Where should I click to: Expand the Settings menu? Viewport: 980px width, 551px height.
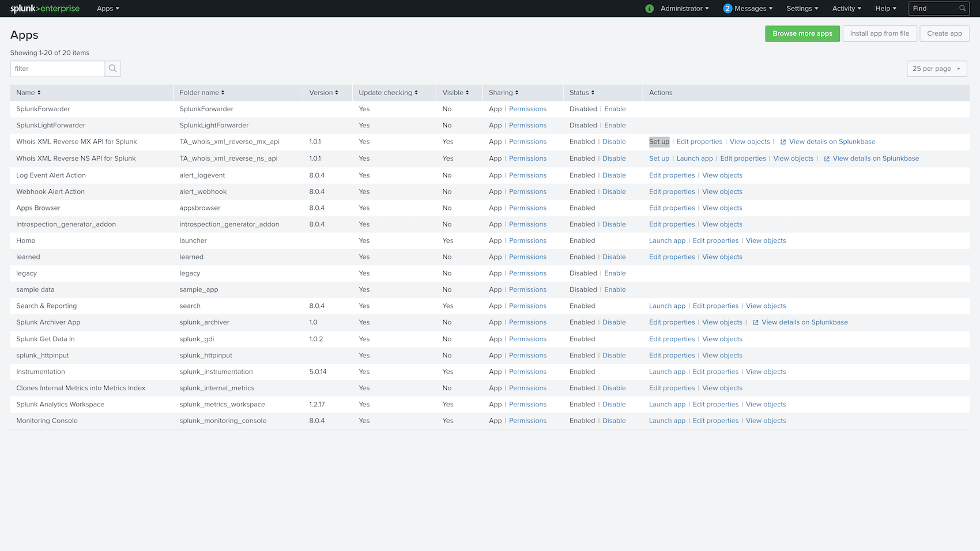[802, 9]
